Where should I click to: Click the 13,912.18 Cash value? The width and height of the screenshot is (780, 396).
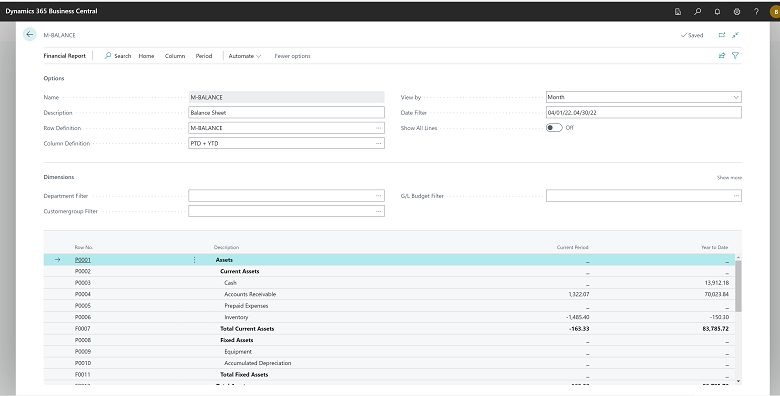click(x=716, y=283)
